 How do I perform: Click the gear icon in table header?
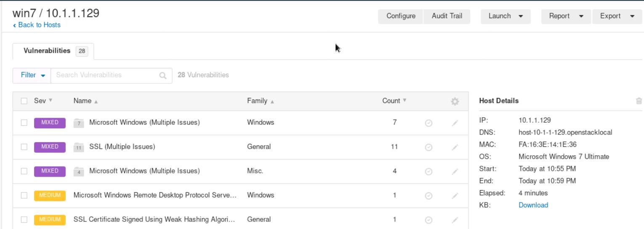click(454, 101)
